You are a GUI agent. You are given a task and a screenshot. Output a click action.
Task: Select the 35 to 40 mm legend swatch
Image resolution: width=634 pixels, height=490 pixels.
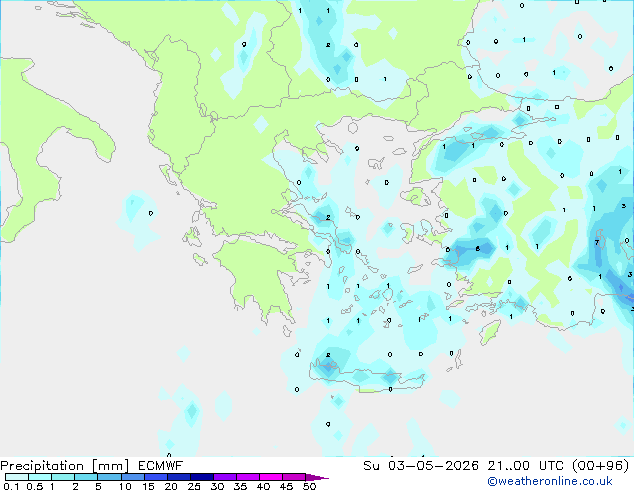click(248, 477)
